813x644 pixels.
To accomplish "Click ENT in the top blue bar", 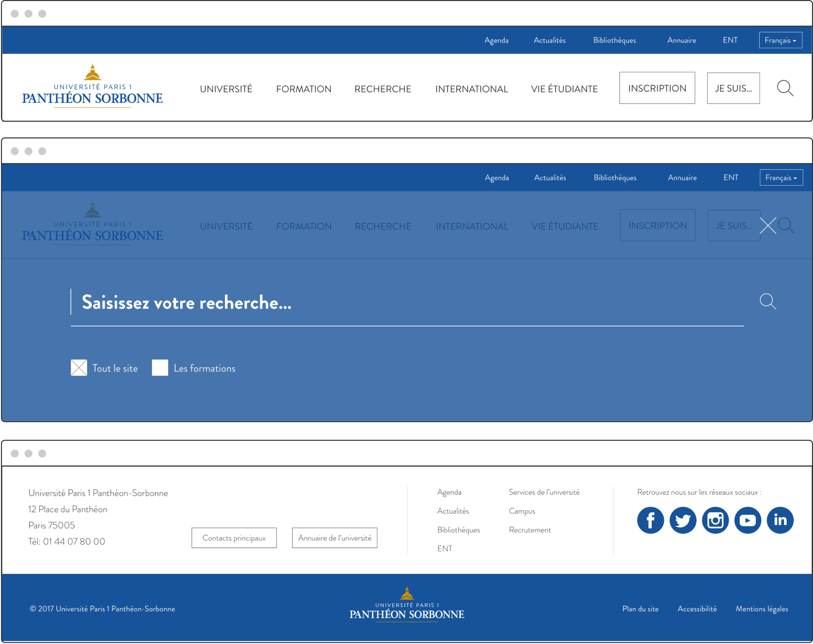I will (730, 40).
